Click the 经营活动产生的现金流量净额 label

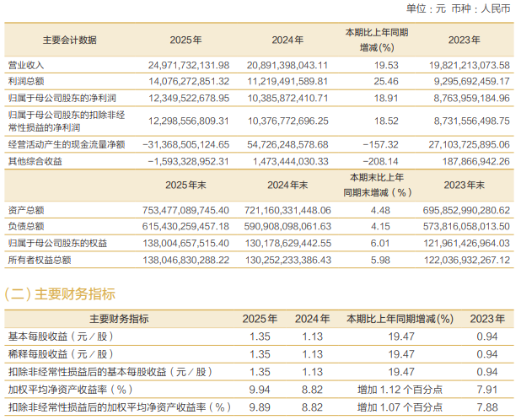67,144
